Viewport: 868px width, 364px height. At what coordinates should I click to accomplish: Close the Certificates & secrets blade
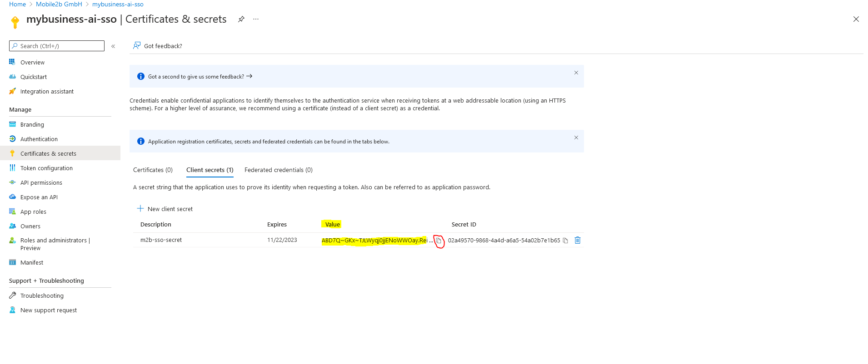[856, 19]
